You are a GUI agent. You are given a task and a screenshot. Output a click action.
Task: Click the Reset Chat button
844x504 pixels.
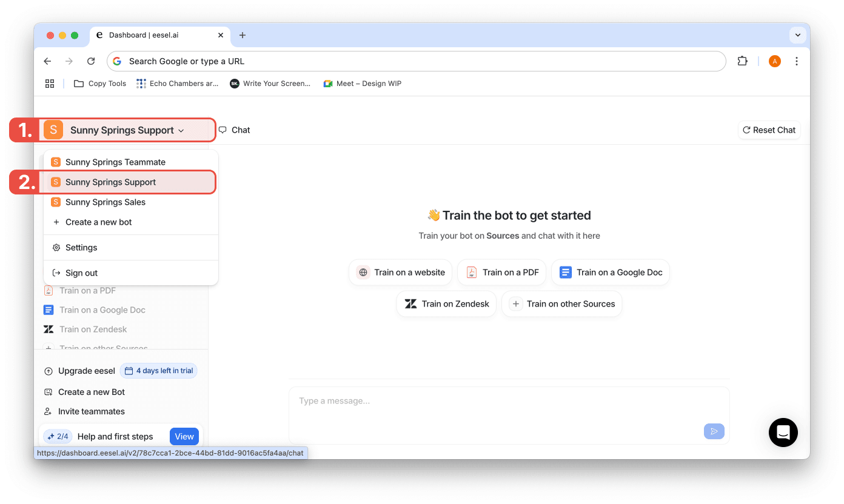click(769, 130)
